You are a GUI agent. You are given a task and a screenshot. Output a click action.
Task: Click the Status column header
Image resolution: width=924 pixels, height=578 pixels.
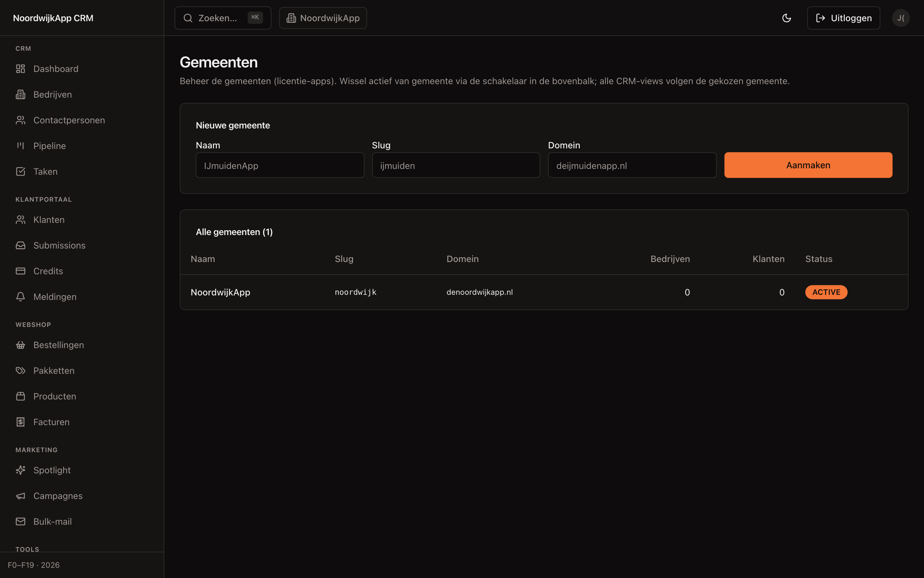tap(819, 259)
